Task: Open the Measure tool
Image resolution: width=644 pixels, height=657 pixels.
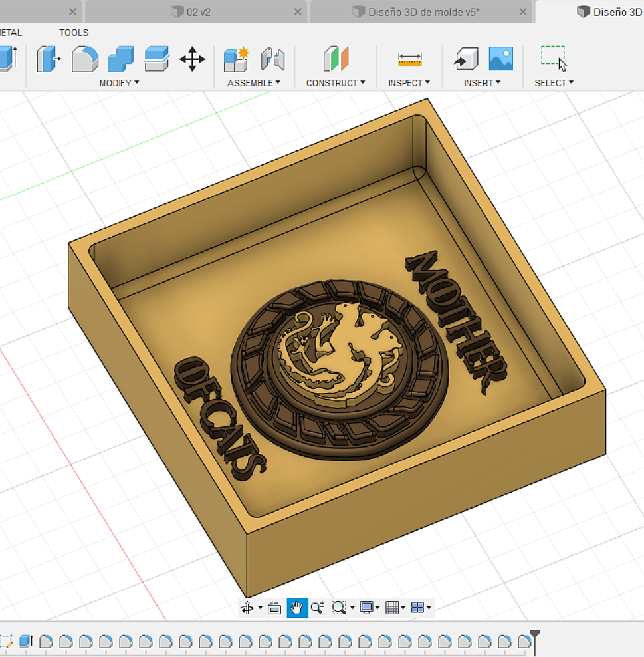Action: click(x=409, y=59)
